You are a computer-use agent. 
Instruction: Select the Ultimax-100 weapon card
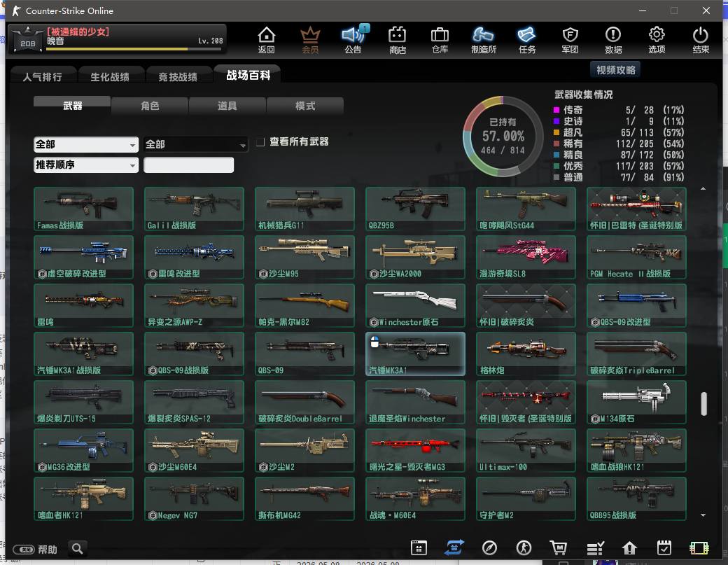pos(526,450)
